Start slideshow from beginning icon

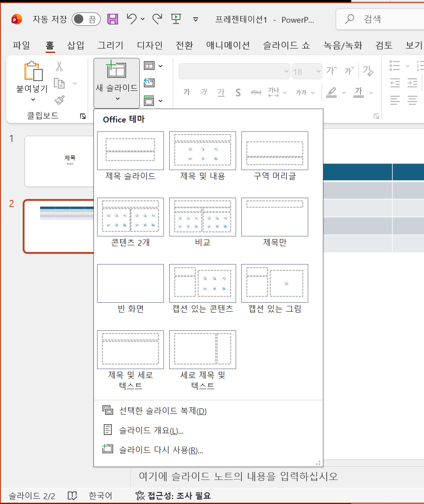(x=176, y=19)
